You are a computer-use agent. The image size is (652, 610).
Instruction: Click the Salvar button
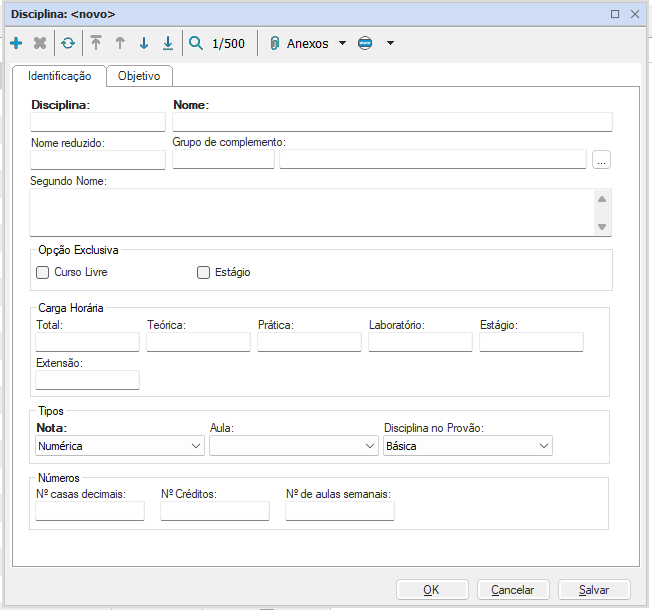594,590
